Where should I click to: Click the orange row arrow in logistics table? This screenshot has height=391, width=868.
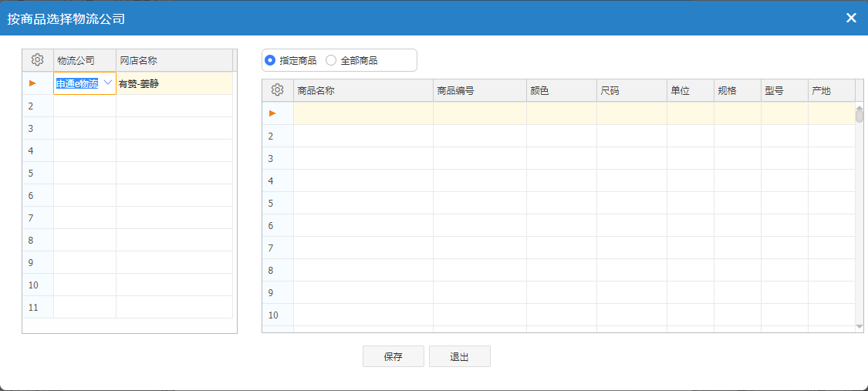[32, 83]
